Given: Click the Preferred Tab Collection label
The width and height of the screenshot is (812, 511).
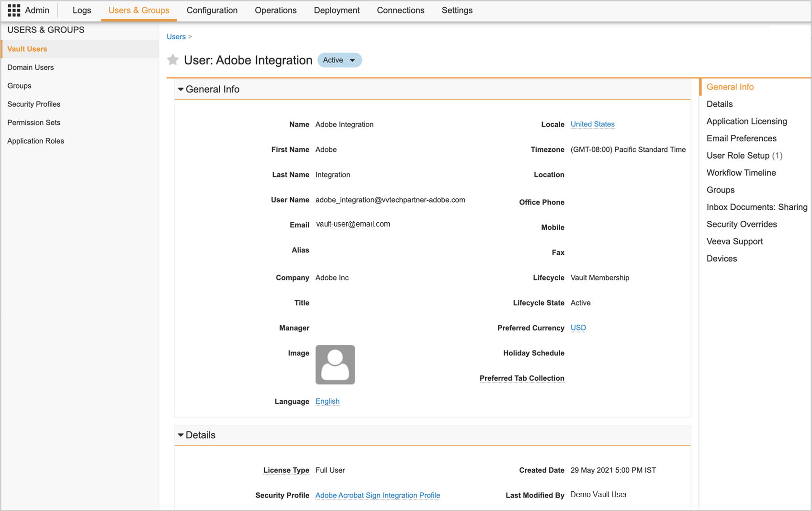Looking at the screenshot, I should coord(522,378).
